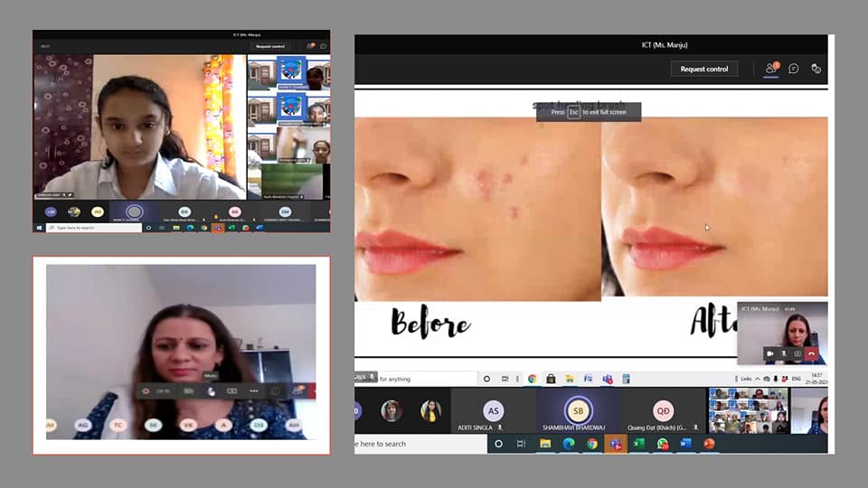The width and height of the screenshot is (868, 488).
Task: Toggle microphone in the floating call preview
Action: pos(783,353)
